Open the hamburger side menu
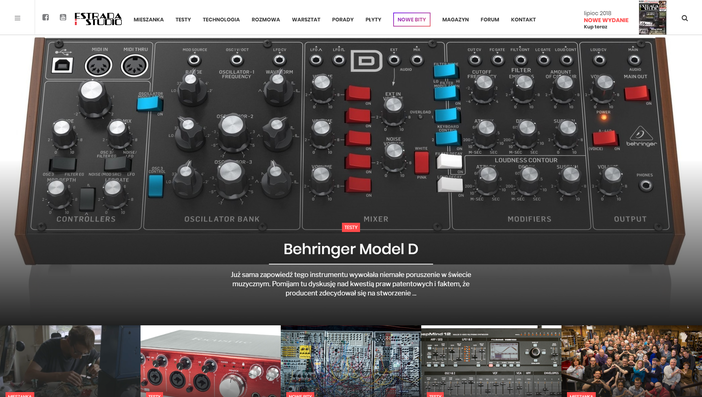The image size is (702, 397). (x=17, y=18)
